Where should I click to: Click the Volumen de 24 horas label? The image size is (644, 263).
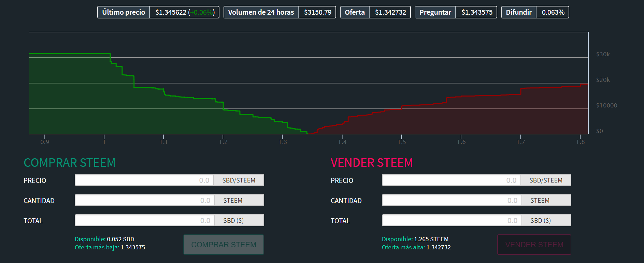(261, 12)
